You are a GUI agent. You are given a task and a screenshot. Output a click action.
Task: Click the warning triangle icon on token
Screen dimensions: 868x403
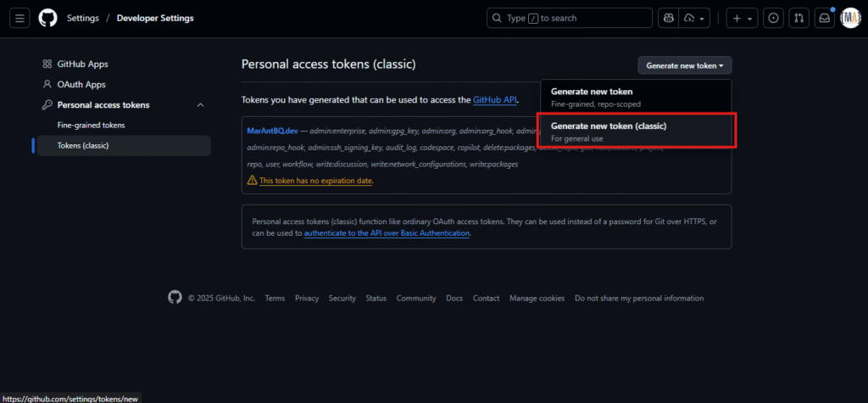[x=252, y=180]
